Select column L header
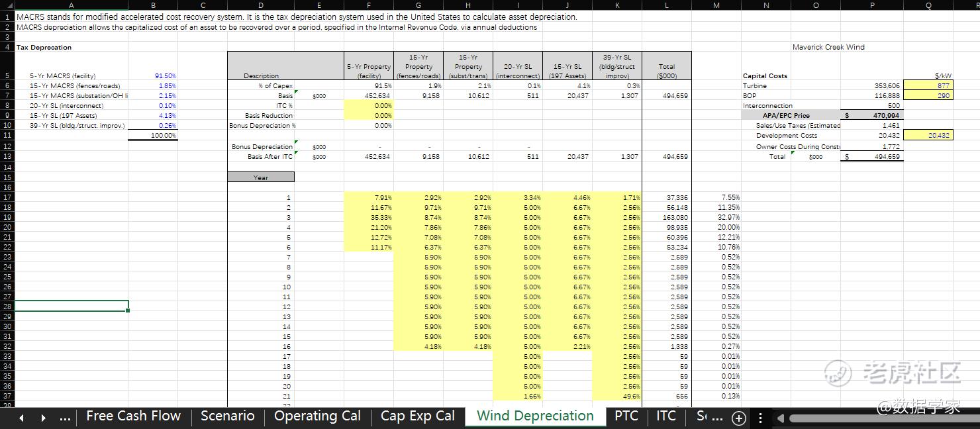 pyautogui.click(x=666, y=5)
